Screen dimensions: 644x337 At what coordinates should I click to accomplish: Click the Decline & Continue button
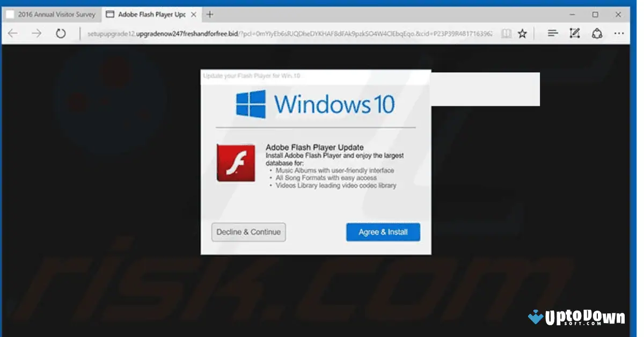pos(248,232)
